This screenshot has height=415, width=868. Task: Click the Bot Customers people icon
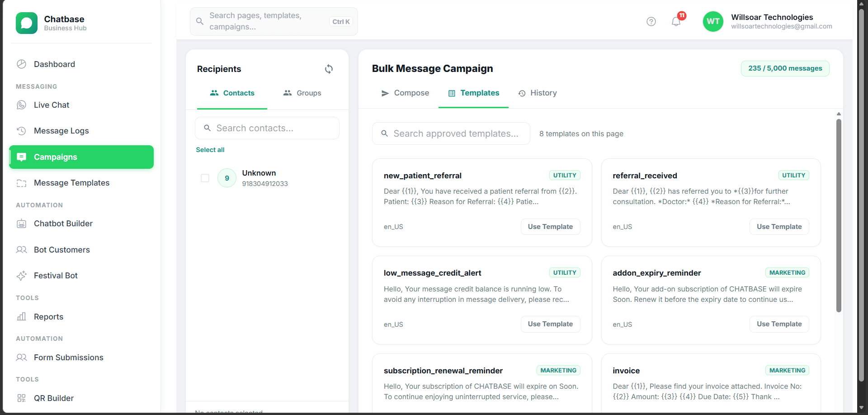tap(21, 250)
